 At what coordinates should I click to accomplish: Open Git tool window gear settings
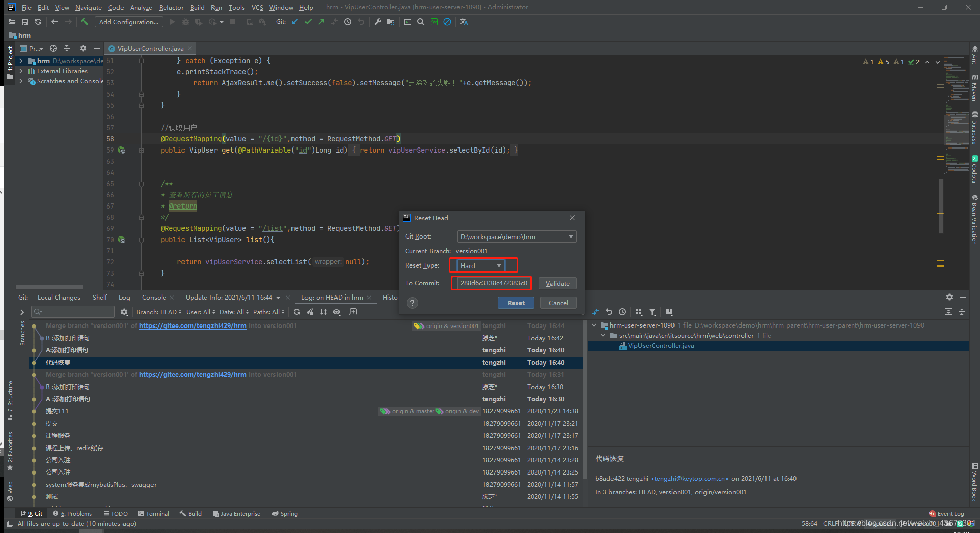click(950, 297)
